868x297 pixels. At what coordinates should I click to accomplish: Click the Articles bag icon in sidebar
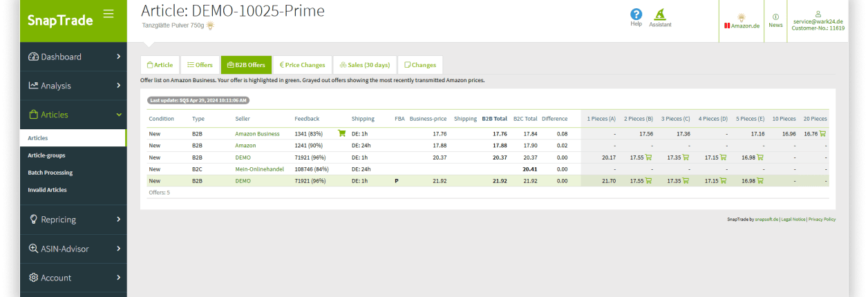click(x=33, y=115)
